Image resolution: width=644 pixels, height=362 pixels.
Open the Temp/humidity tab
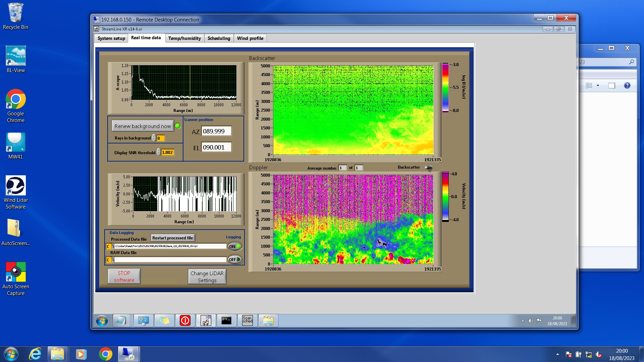tap(184, 38)
